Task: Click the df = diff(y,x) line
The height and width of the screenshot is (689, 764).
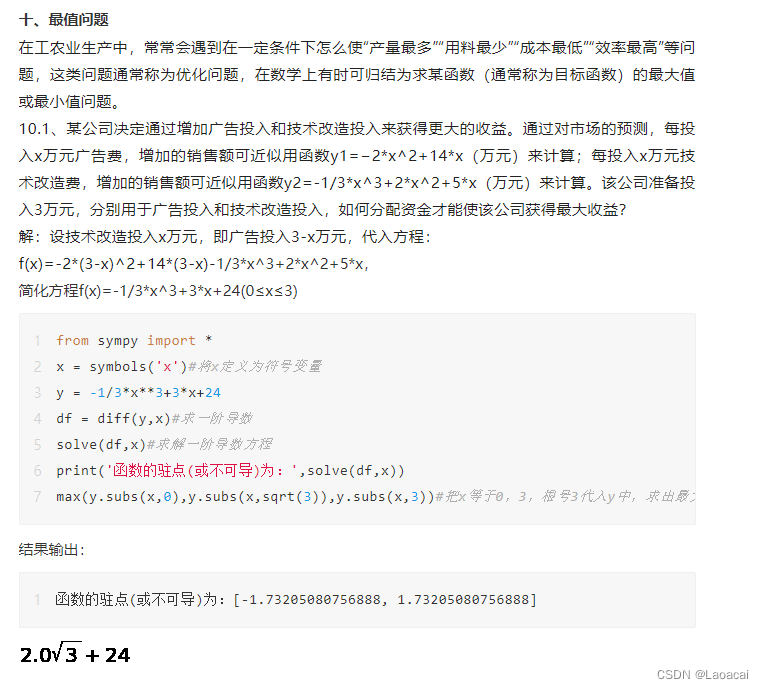Action: point(154,419)
